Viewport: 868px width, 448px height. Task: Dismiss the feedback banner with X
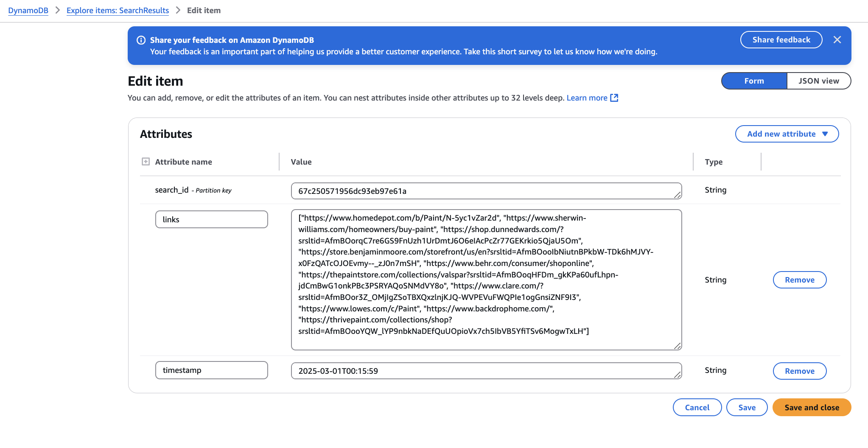[837, 40]
